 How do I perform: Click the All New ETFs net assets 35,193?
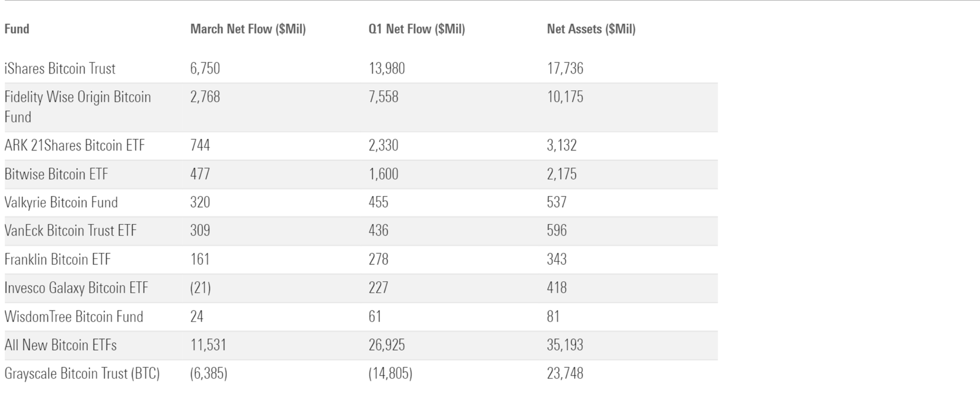pos(565,345)
